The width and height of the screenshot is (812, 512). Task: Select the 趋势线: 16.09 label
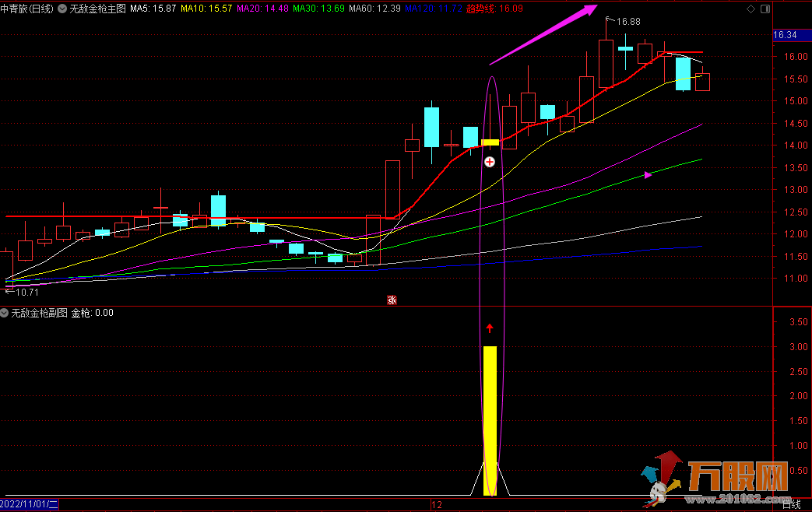494,9
